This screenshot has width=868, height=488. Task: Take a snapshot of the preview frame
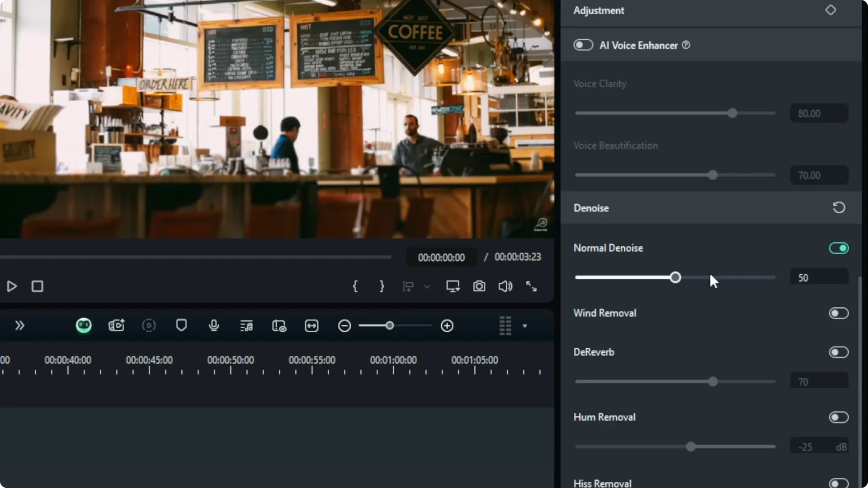(x=479, y=286)
